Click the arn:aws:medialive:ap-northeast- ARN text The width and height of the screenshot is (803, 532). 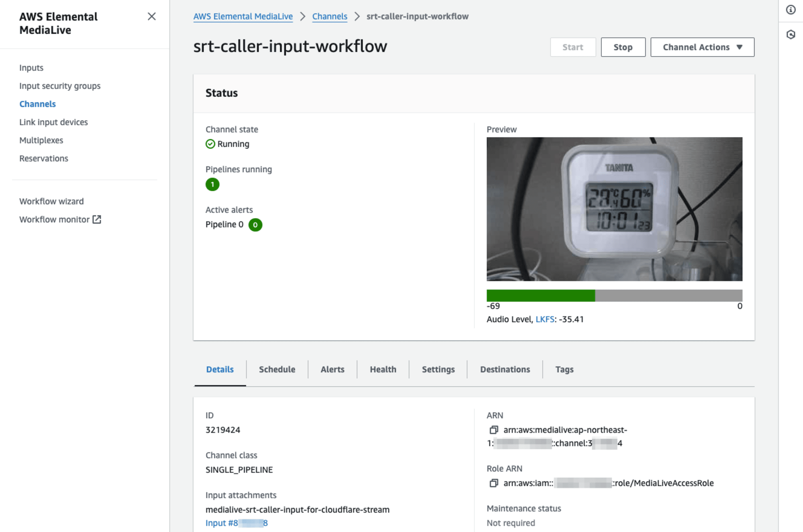point(565,430)
